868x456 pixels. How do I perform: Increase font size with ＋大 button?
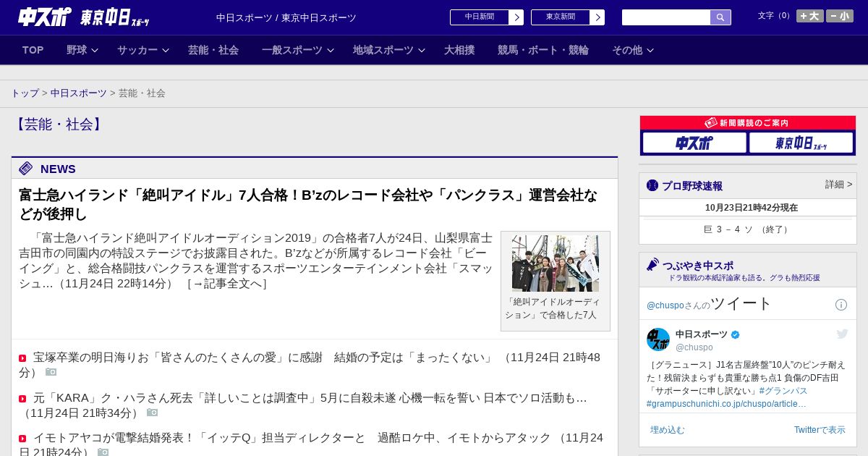tap(810, 16)
